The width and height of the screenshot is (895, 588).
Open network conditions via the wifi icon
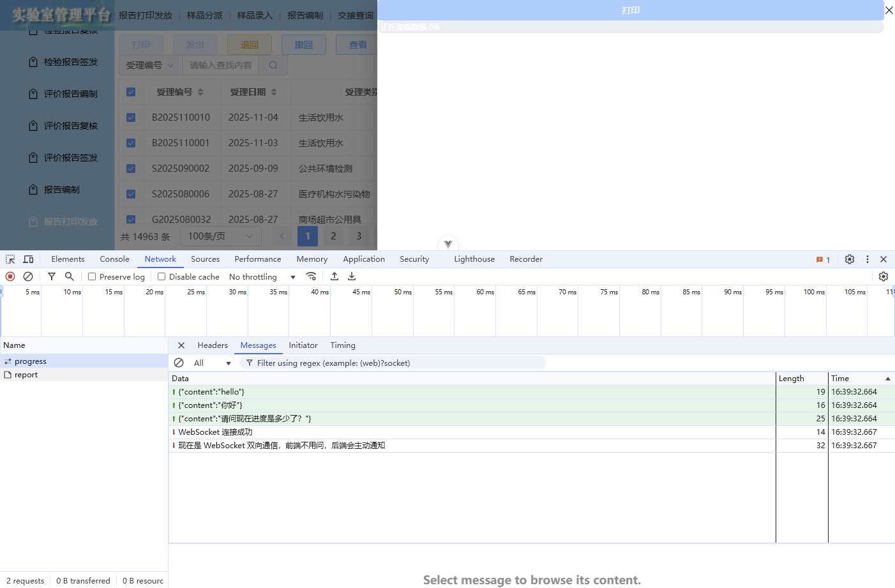point(312,276)
